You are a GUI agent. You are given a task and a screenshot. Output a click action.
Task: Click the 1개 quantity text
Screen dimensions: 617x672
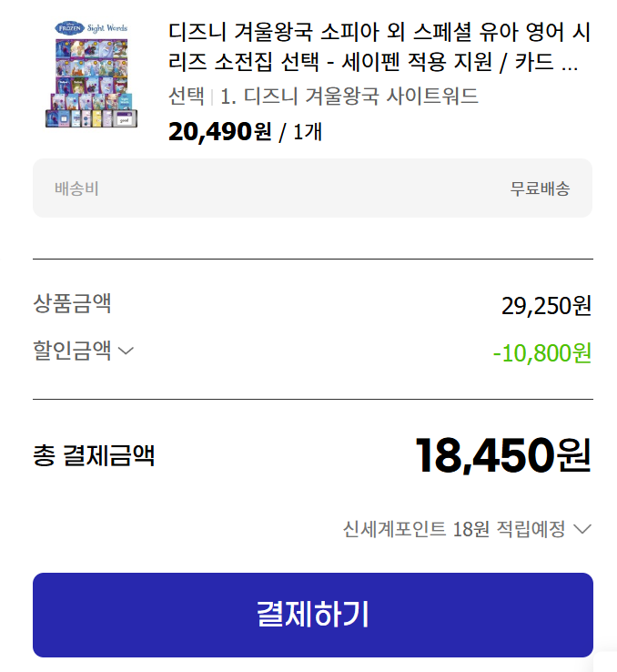click(x=307, y=132)
